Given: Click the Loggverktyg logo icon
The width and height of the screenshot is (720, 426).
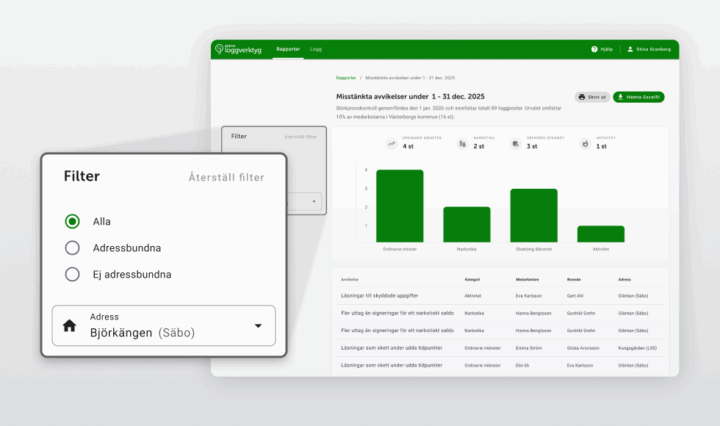Looking at the screenshot, I should click(219, 48).
